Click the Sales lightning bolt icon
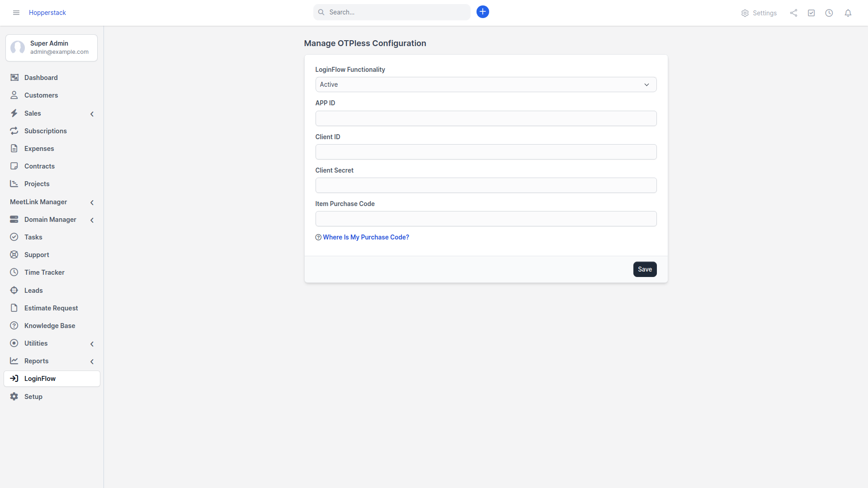 click(x=14, y=113)
